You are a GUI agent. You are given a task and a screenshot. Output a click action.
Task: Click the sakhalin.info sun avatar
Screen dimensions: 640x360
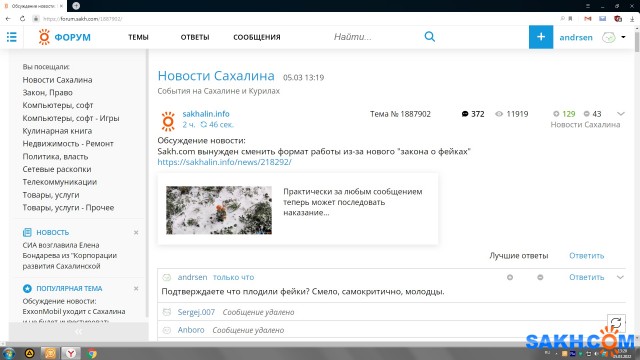tap(168, 121)
